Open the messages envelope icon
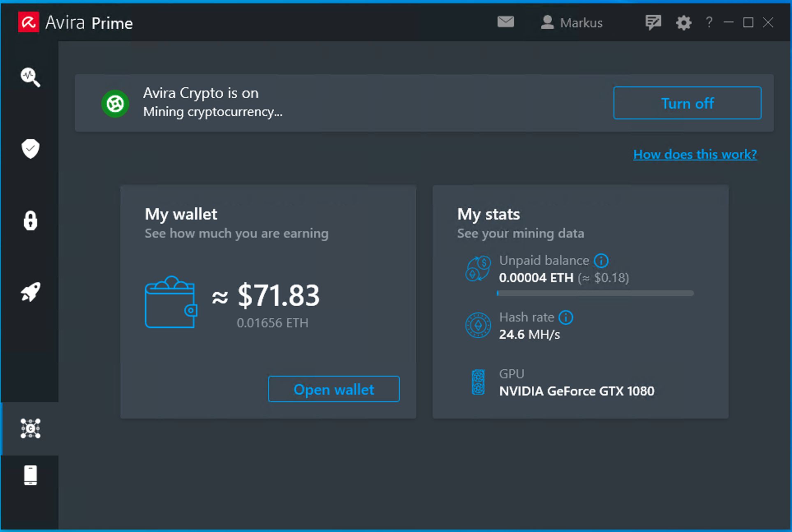 pyautogui.click(x=505, y=22)
